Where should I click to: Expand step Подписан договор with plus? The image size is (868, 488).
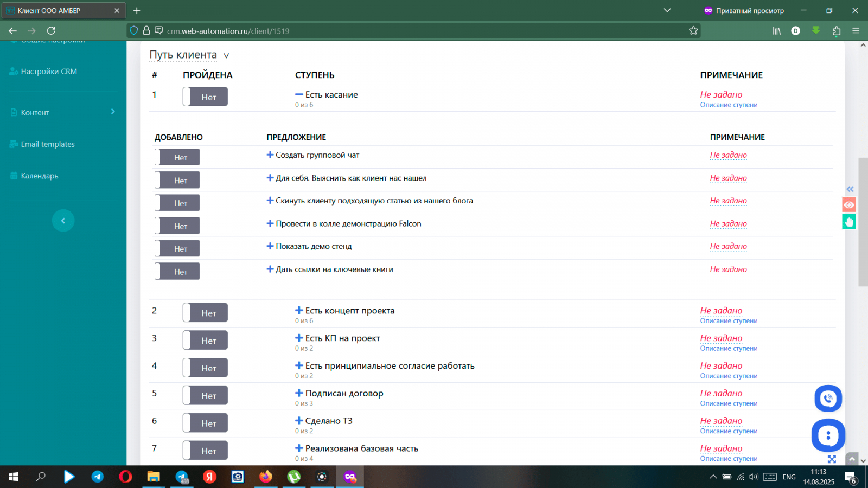[x=299, y=393]
